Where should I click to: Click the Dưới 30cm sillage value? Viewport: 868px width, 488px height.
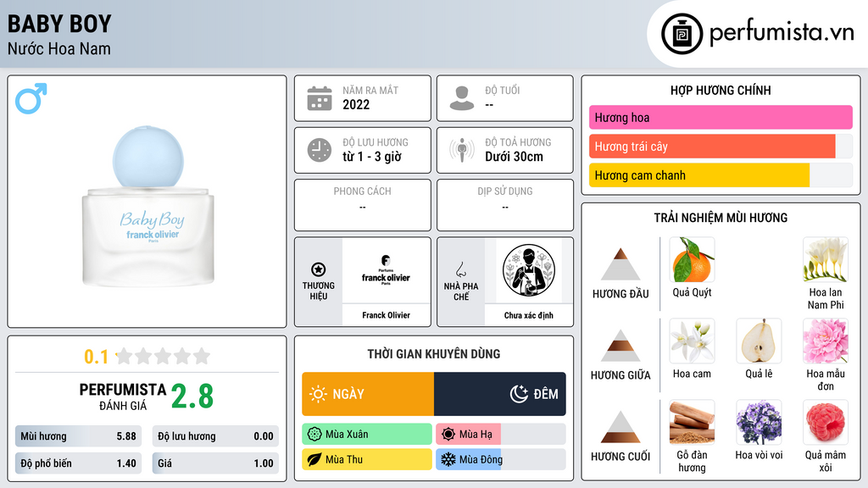coord(515,157)
